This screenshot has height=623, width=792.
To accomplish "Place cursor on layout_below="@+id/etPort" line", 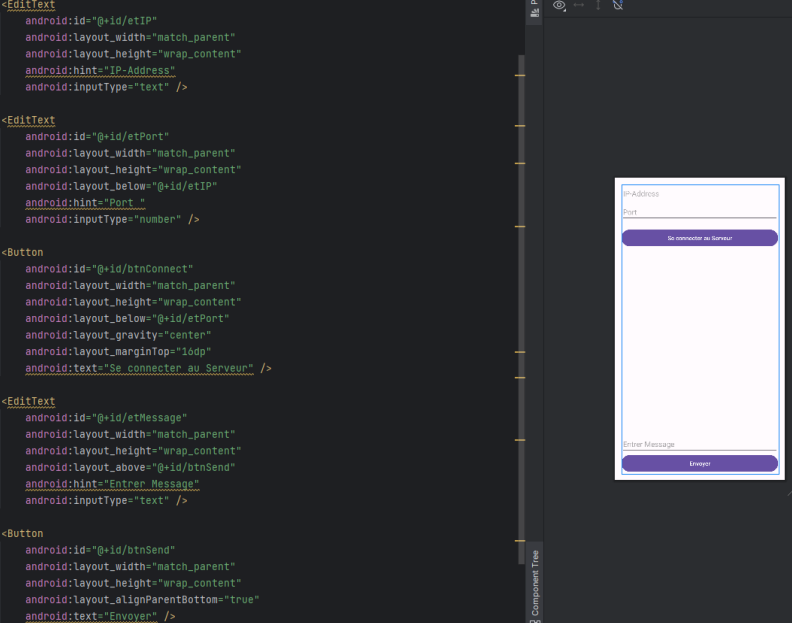I will point(127,318).
